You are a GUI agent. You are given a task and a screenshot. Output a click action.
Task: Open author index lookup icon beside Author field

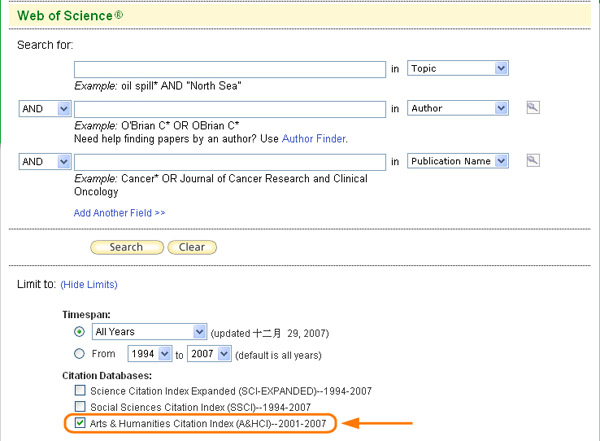point(533,108)
